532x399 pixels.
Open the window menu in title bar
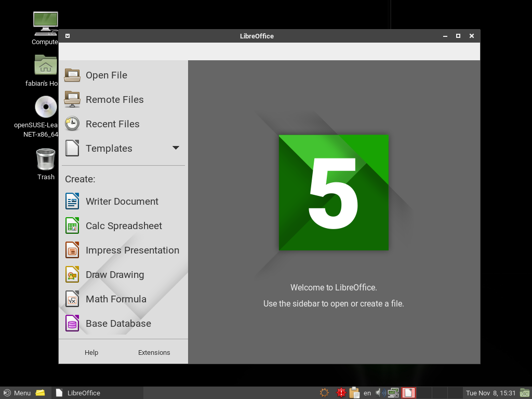click(68, 36)
